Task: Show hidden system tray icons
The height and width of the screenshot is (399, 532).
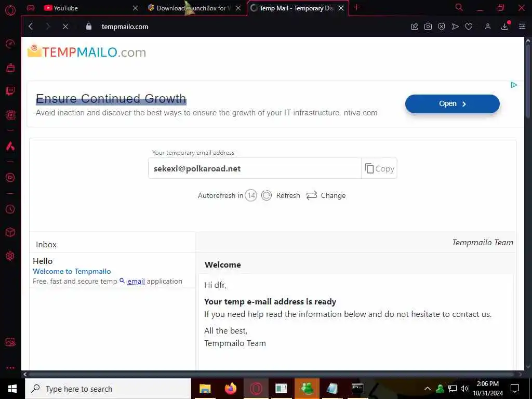Action: pos(428,389)
